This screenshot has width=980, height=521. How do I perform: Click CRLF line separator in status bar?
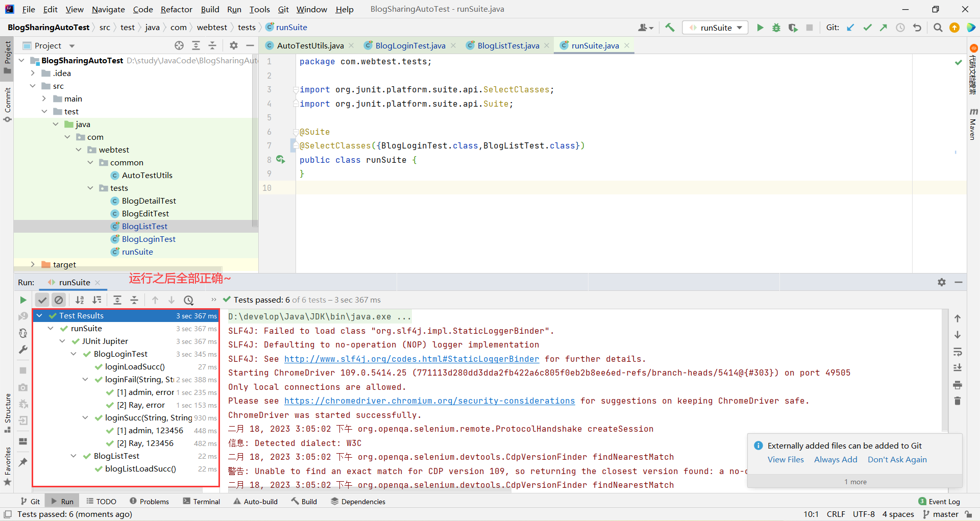836,514
